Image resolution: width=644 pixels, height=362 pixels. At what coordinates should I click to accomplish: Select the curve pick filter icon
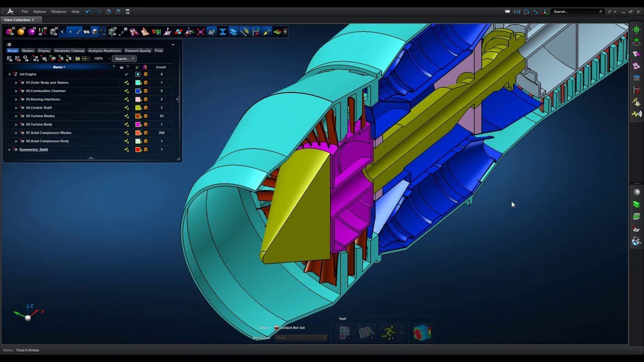pos(78,32)
